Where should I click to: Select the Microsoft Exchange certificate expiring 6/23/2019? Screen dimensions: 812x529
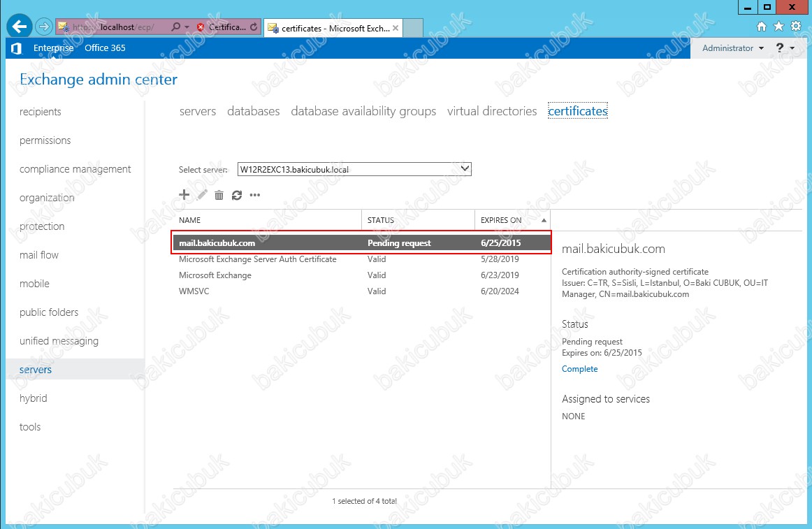[361, 275]
